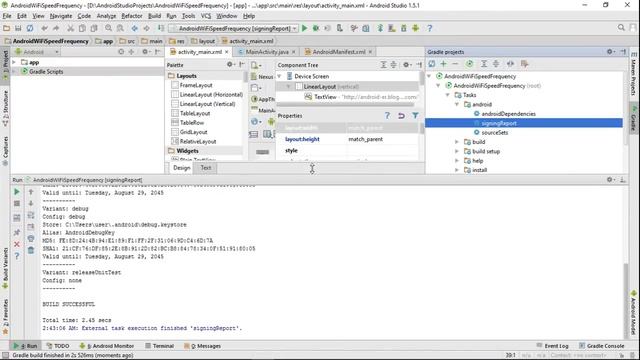The height and width of the screenshot is (360, 640).
Task: Open the Terminal tool window
Action: point(160,346)
